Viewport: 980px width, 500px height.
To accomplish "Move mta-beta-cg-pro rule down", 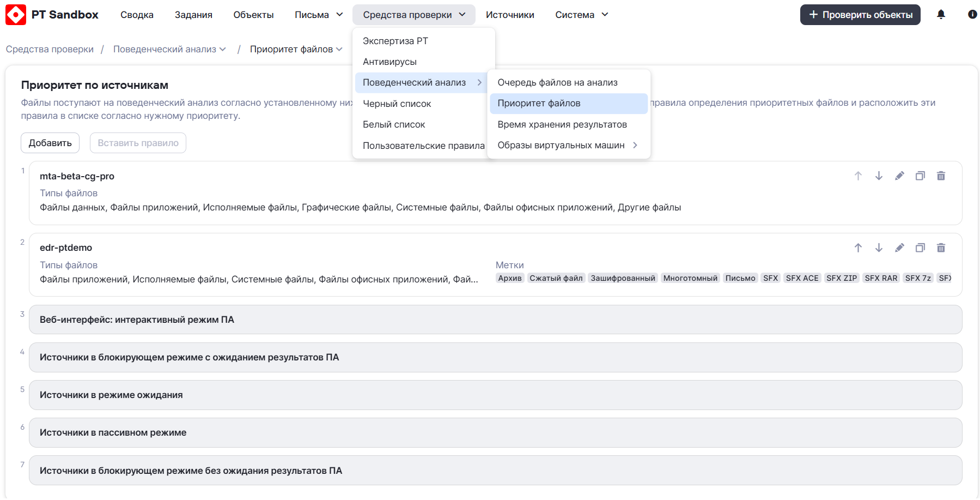I will tap(879, 176).
